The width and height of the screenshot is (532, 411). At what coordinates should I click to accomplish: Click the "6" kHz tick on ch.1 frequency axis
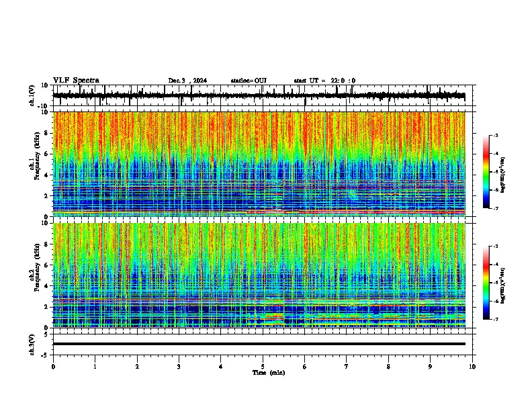point(46,154)
